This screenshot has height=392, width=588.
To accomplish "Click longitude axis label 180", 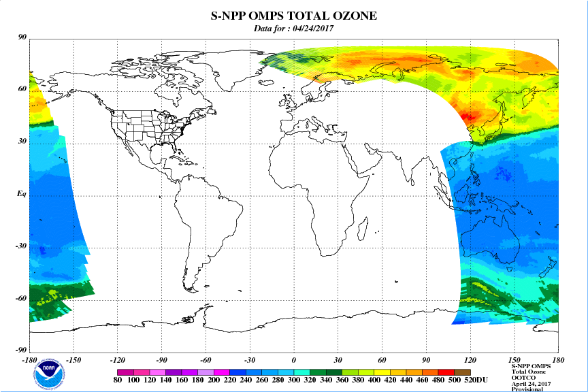I will (x=558, y=360).
